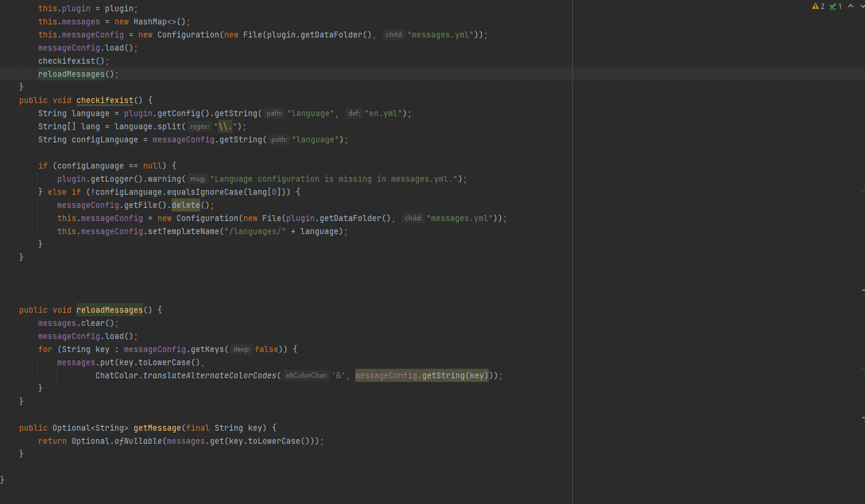
Task: Click the 'regex:' parameter hint
Action: click(200, 126)
